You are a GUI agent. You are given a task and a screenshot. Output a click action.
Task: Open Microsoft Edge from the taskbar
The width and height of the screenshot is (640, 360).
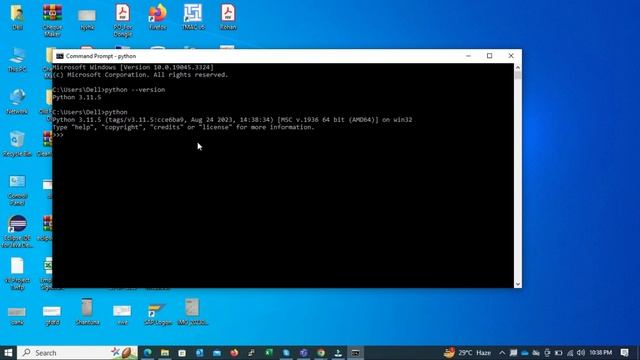pos(147,353)
